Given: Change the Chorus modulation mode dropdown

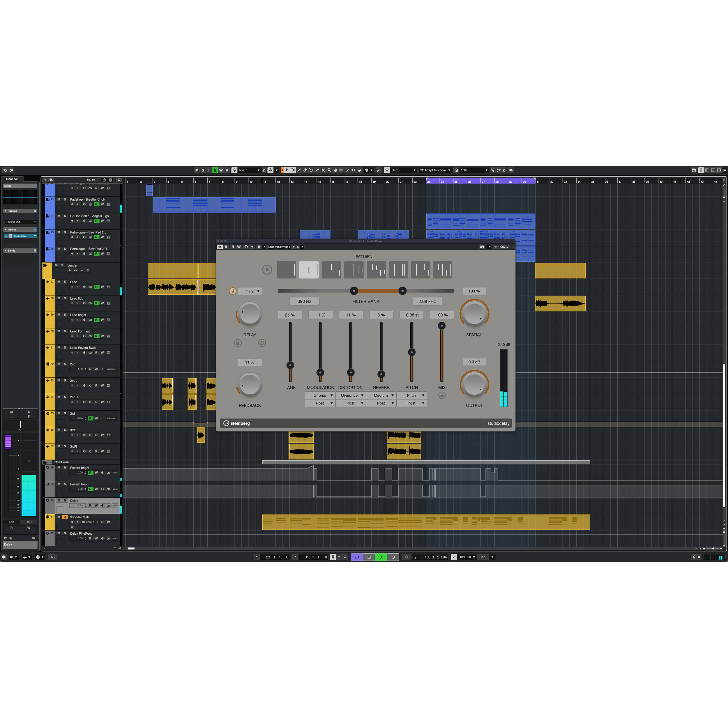Looking at the screenshot, I should (x=320, y=395).
